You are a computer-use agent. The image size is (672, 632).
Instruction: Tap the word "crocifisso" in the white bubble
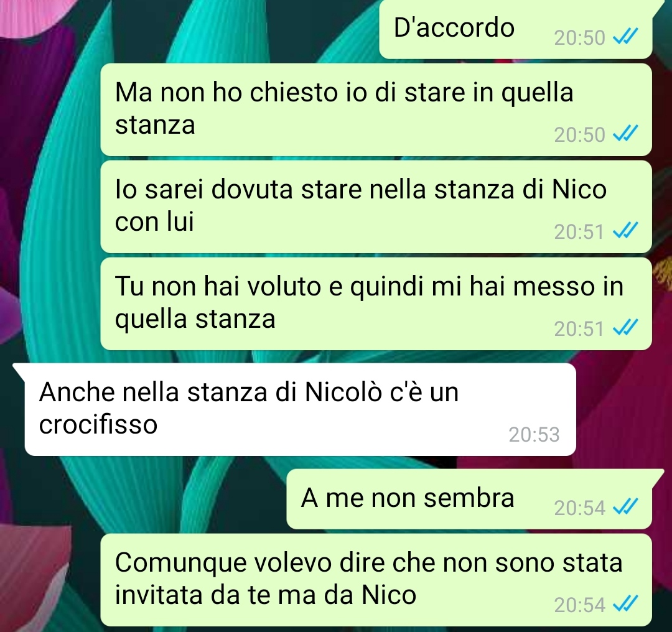98,425
